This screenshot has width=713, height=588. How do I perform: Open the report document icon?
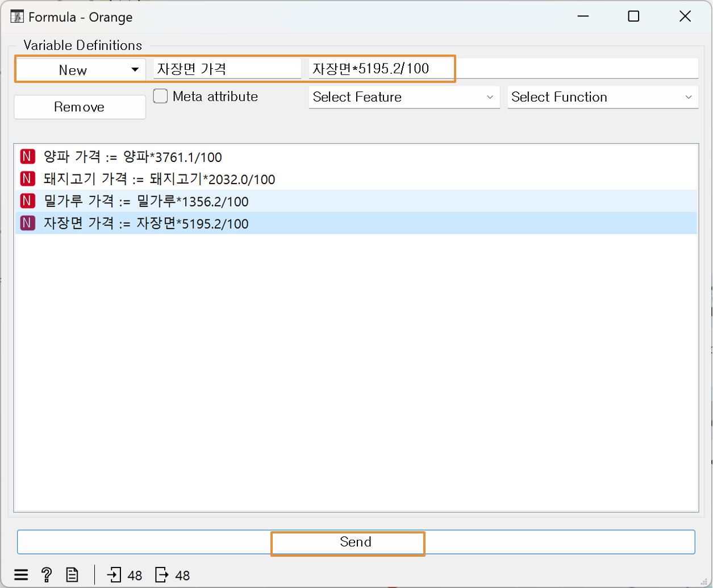click(x=72, y=575)
